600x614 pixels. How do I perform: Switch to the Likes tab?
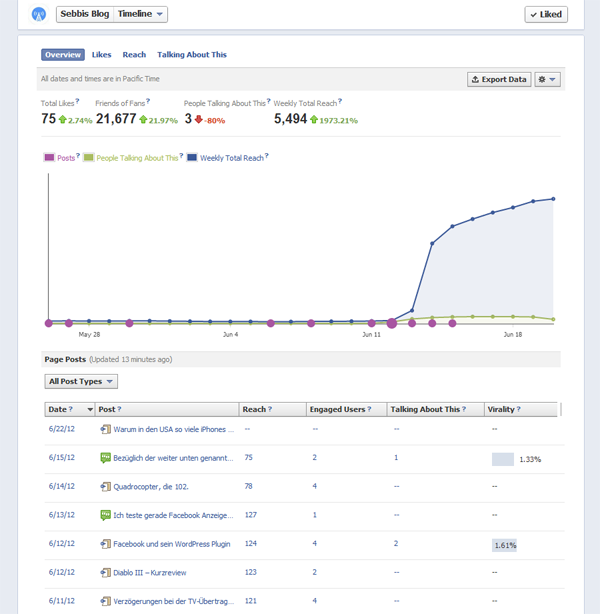[x=101, y=55]
